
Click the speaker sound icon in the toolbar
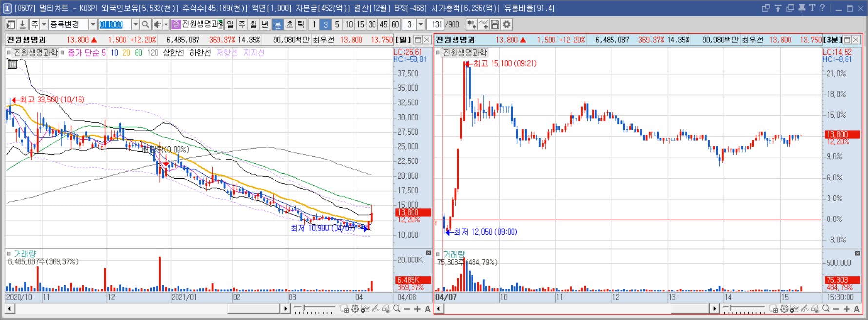click(x=157, y=24)
